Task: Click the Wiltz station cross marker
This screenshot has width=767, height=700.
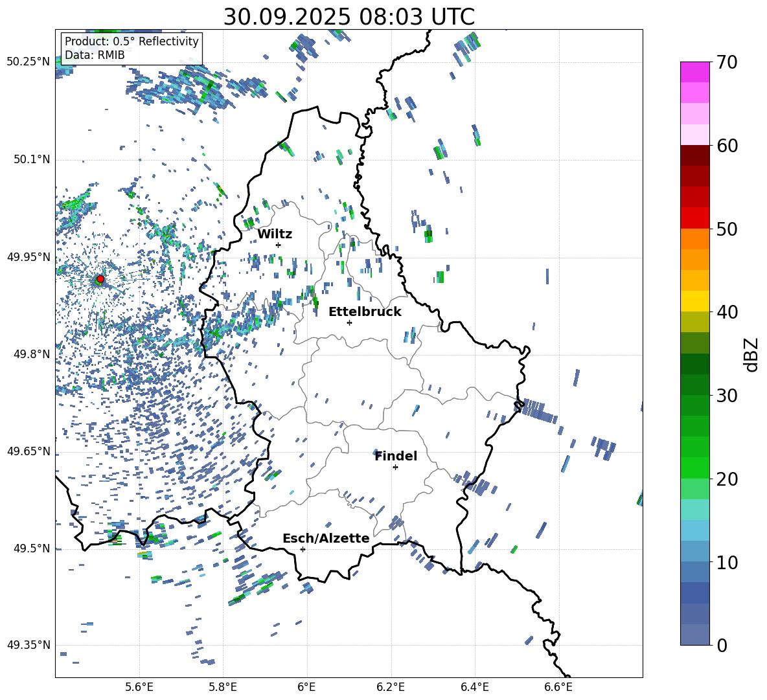Action: coord(278,245)
